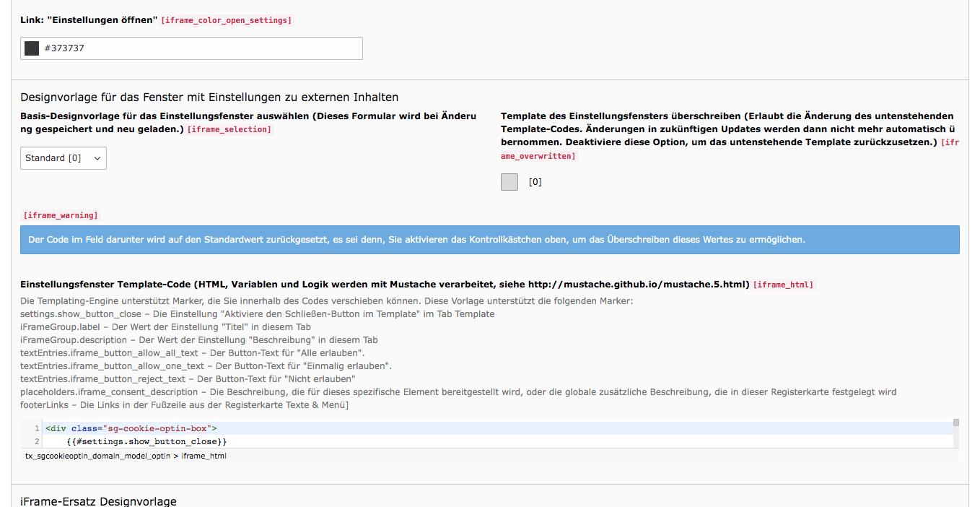Click the #373737 dark color swatch
980x507 pixels.
pyautogui.click(x=32, y=48)
